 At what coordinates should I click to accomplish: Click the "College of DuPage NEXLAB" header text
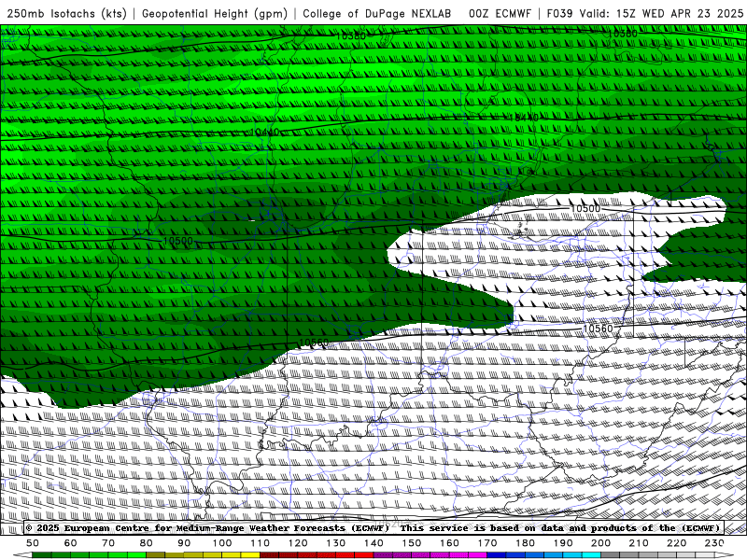click(x=377, y=13)
